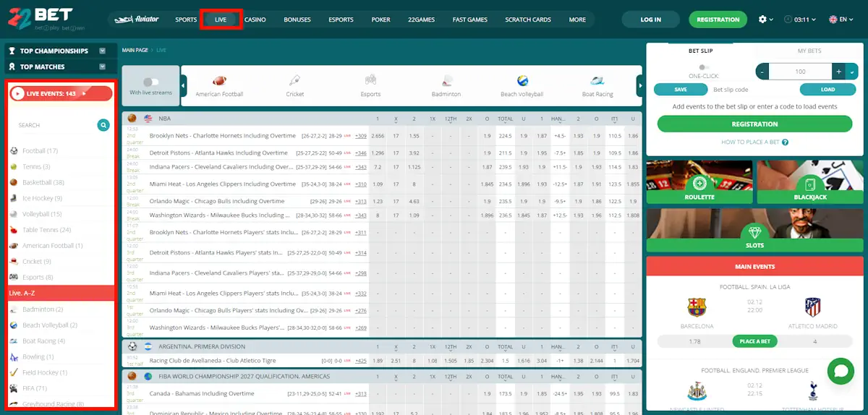Open the stake amount dropdown chevron
The height and width of the screenshot is (415, 868).
point(852,72)
